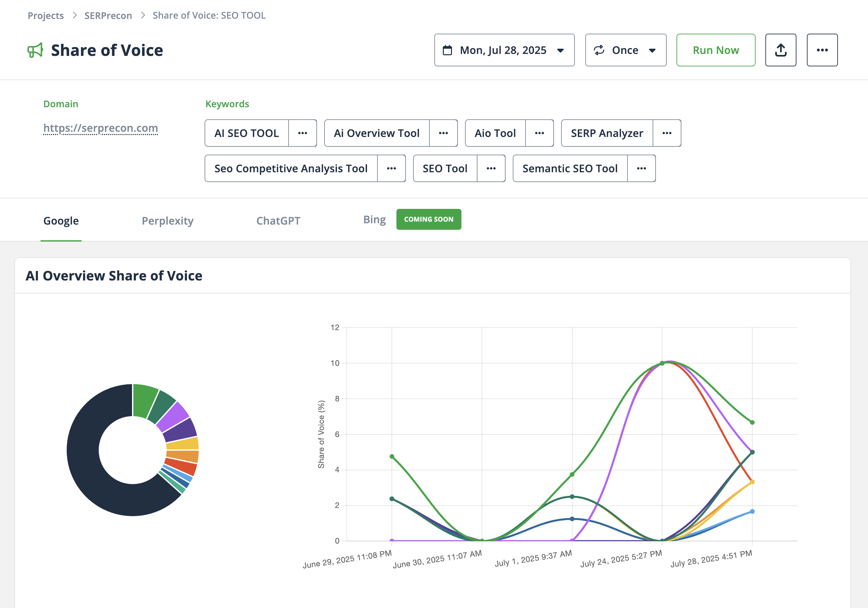Click the green peak point at July 24
This screenshot has height=608, width=868.
coord(662,363)
